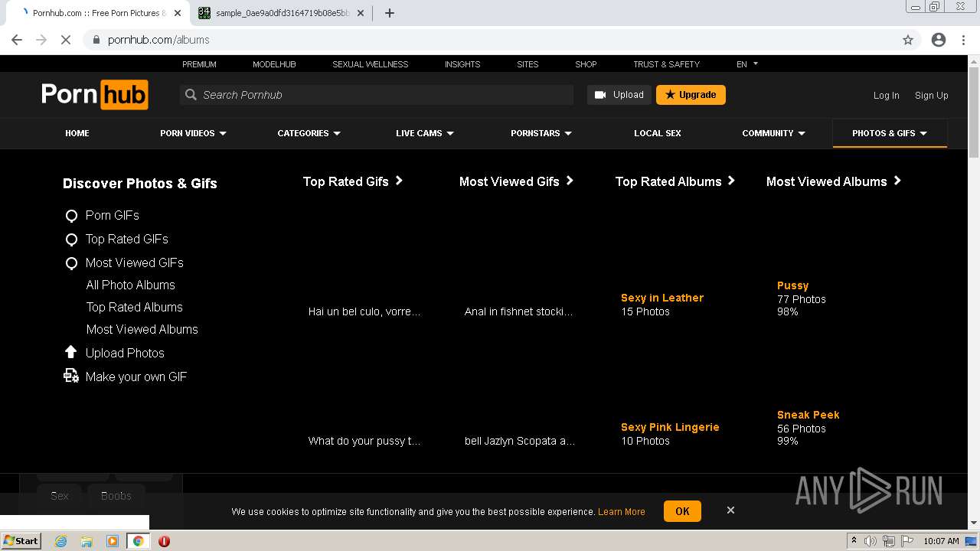Image resolution: width=980 pixels, height=551 pixels.
Task: Open the Top Rated Gifs heading link
Action: [x=353, y=181]
